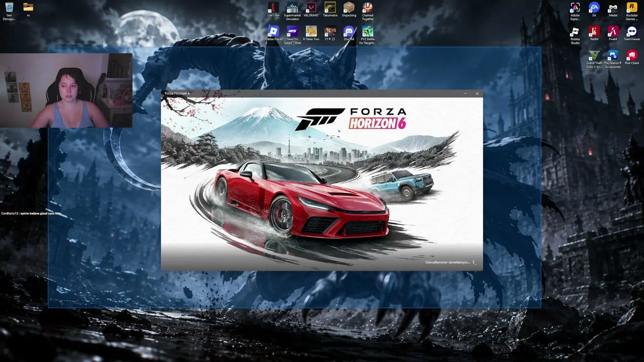This screenshot has width=644, height=362.
Task: Select the F1 25 desktop icon
Action: point(330,33)
